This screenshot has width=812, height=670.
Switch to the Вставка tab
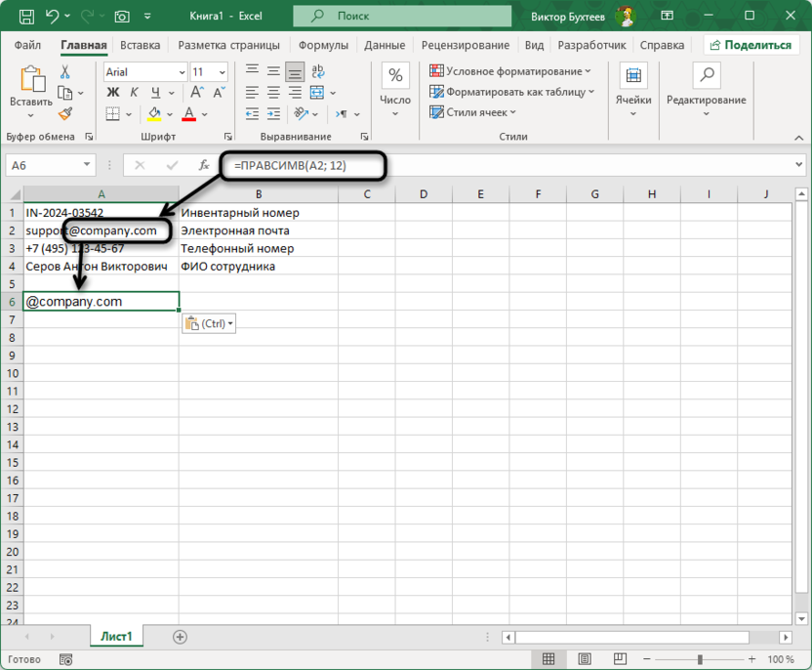(141, 45)
